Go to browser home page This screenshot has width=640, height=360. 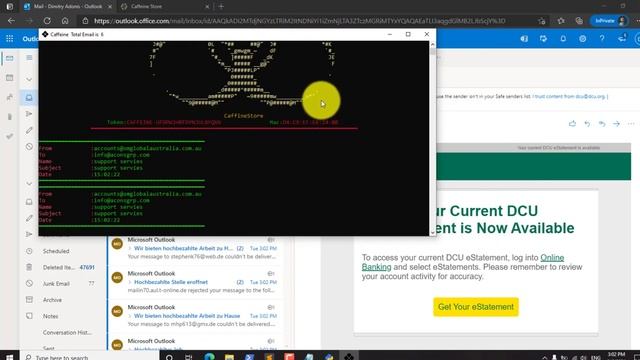65,21
